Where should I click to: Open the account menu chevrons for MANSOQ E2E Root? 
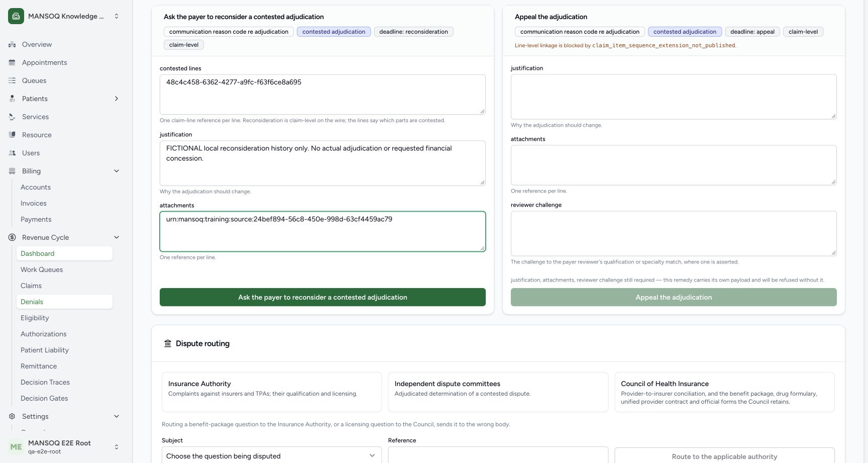[117, 447]
